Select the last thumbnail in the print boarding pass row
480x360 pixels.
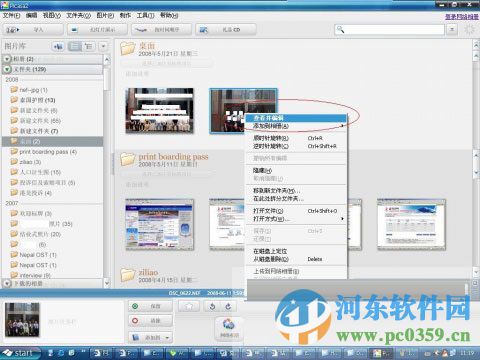(x=411, y=225)
